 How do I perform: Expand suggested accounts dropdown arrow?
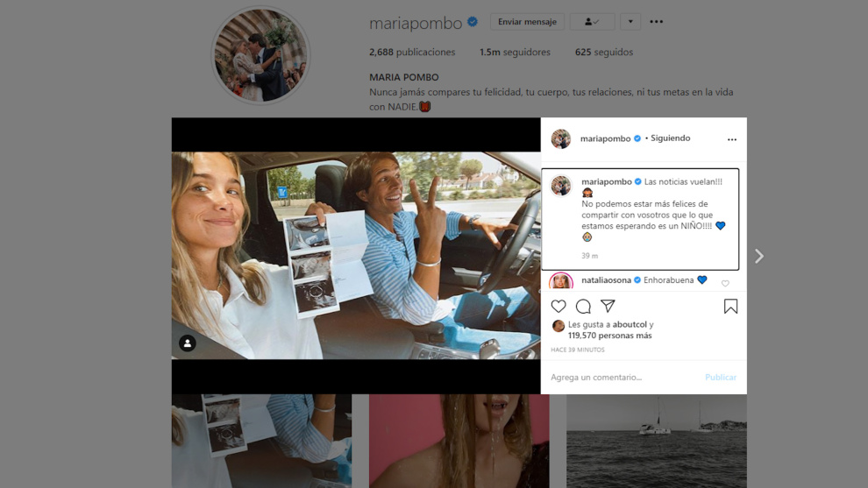[630, 22]
